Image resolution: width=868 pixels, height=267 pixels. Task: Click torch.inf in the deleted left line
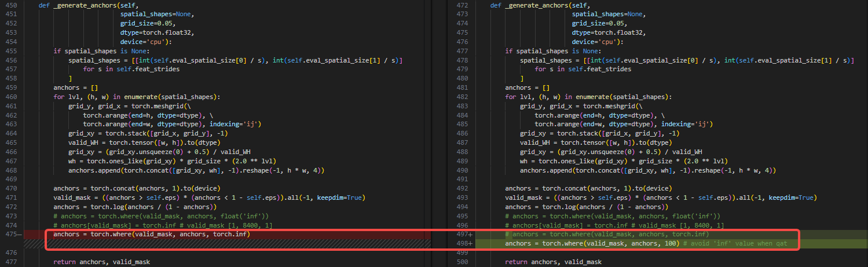coord(232,235)
